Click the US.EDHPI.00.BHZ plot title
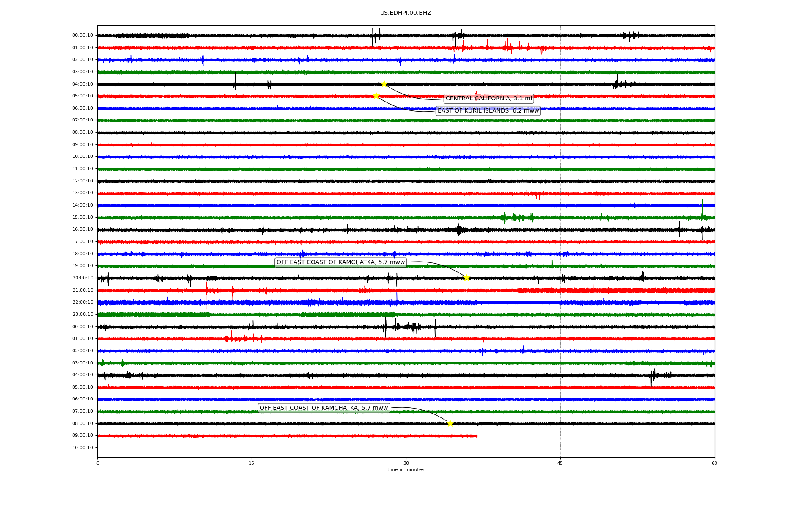The width and height of the screenshot is (812, 508). click(x=406, y=13)
